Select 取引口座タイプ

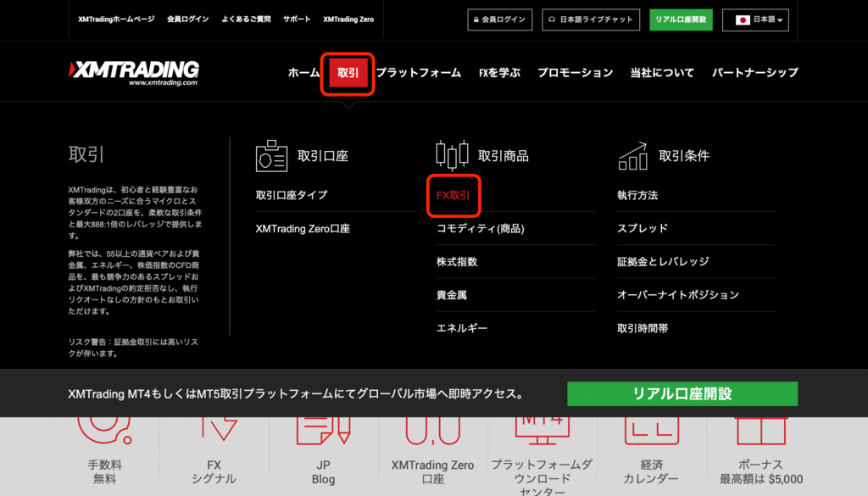click(292, 195)
